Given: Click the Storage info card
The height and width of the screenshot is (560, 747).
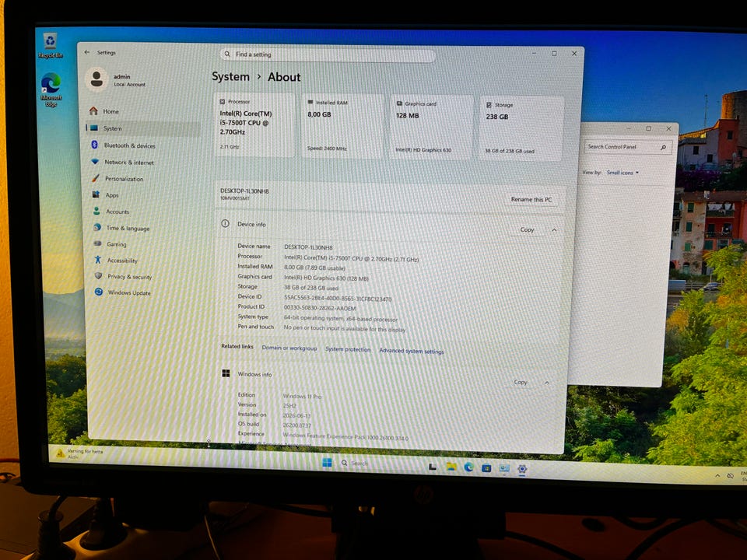Looking at the screenshot, I should click(x=522, y=128).
